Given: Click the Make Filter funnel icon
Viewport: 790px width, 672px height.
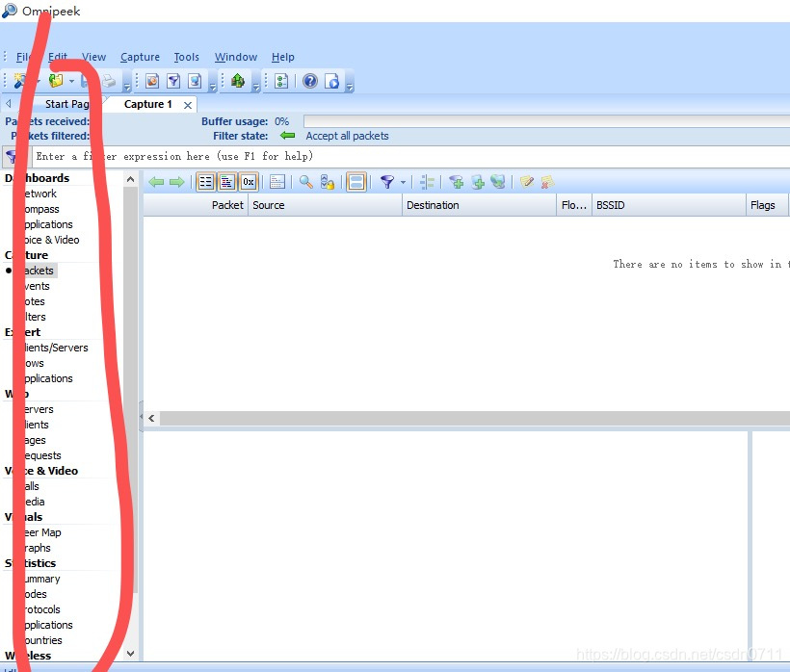Looking at the screenshot, I should click(387, 182).
